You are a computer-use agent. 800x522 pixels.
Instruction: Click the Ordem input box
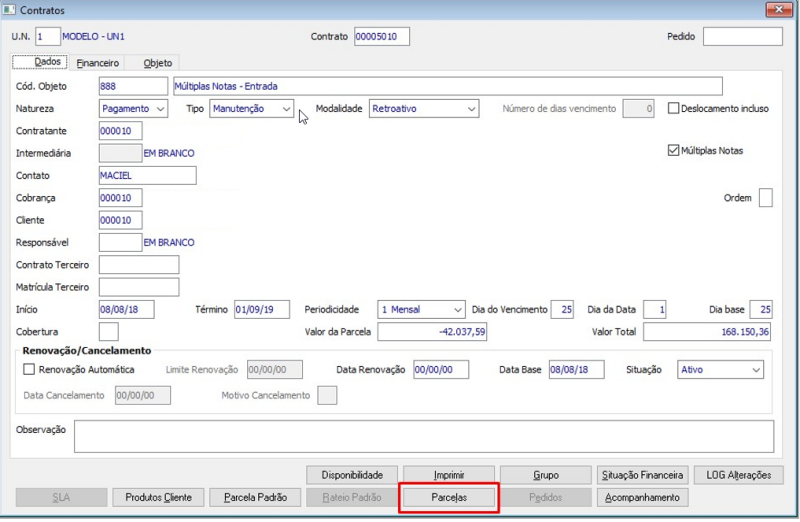765,198
